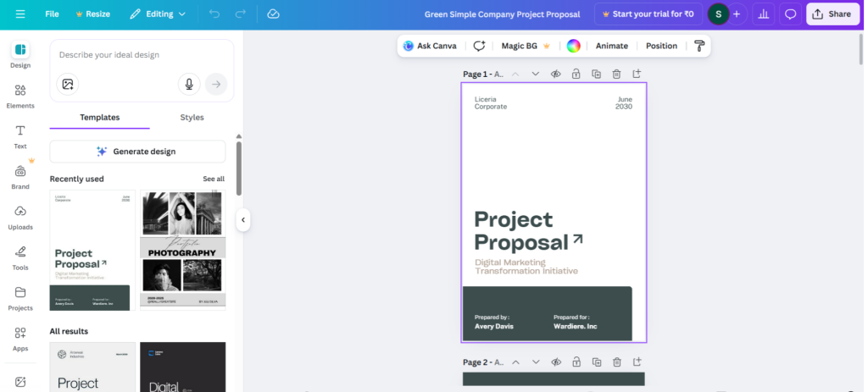The width and height of the screenshot is (868, 392).
Task: Open the rainbow background color picker
Action: [573, 46]
